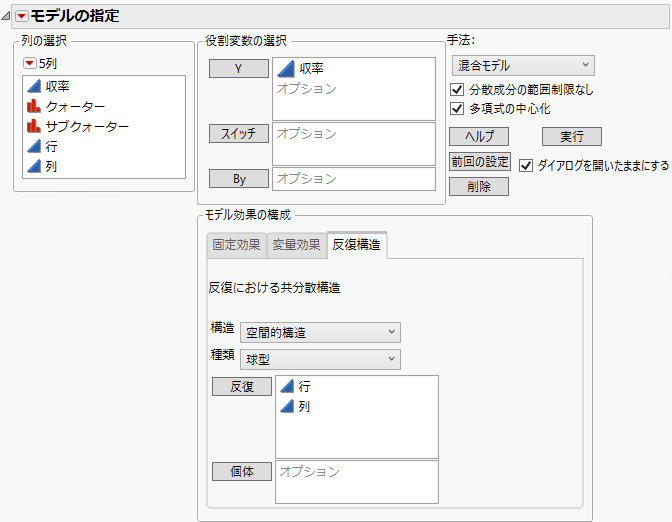Click the By optional role box
This screenshot has width=672, height=522.
(354, 179)
